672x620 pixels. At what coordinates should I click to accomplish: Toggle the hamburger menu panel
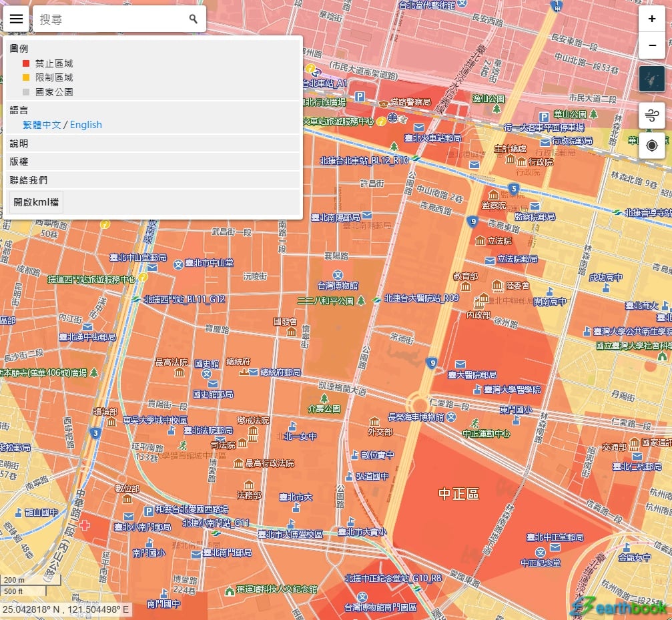pos(17,19)
